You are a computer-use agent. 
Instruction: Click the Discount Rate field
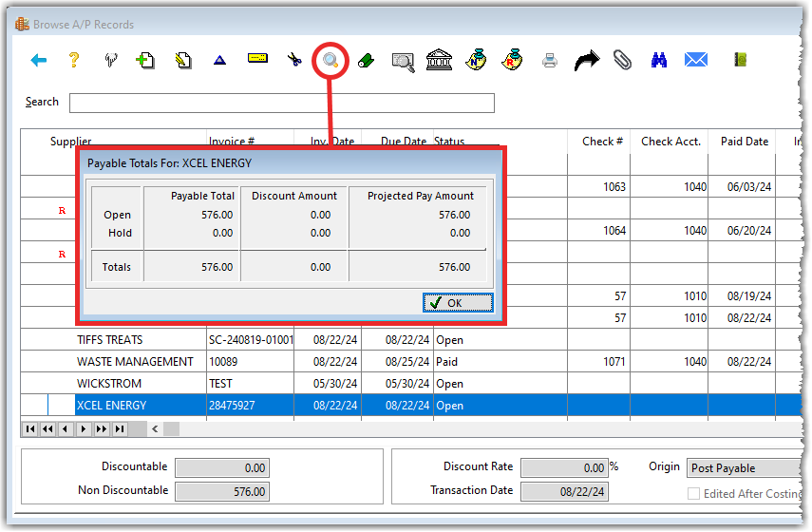[x=564, y=467]
